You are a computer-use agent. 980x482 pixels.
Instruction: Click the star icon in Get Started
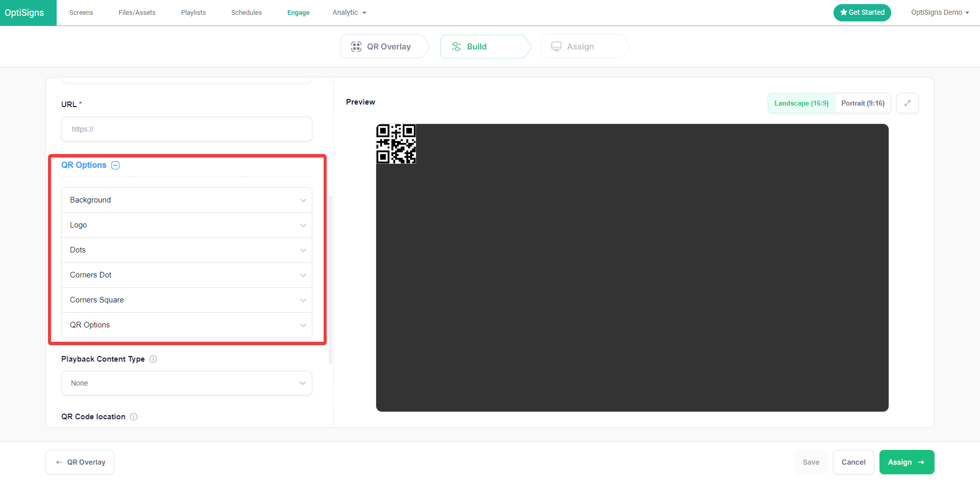(844, 12)
